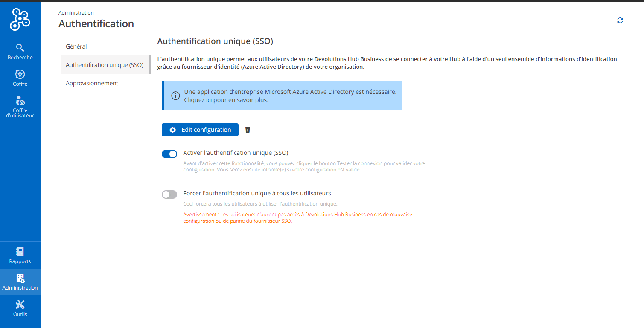Open the Recherche search icon in sidebar
This screenshot has width=644, height=328.
(20, 48)
